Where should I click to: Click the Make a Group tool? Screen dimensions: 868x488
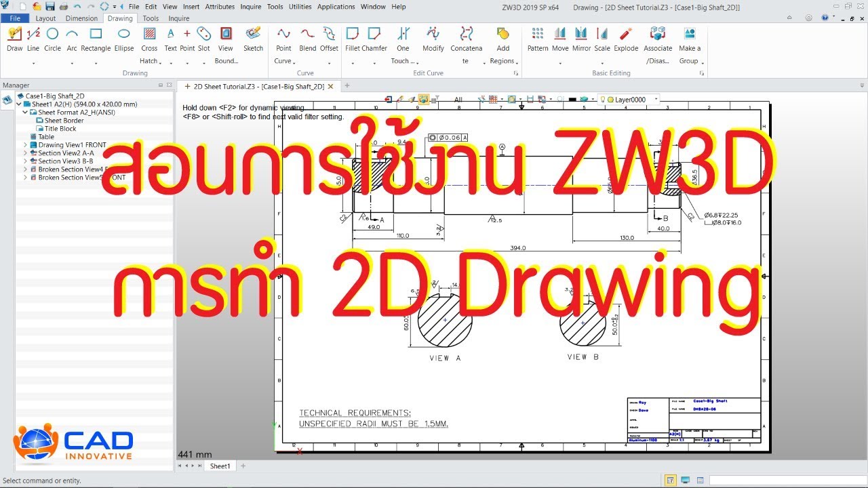coord(690,45)
